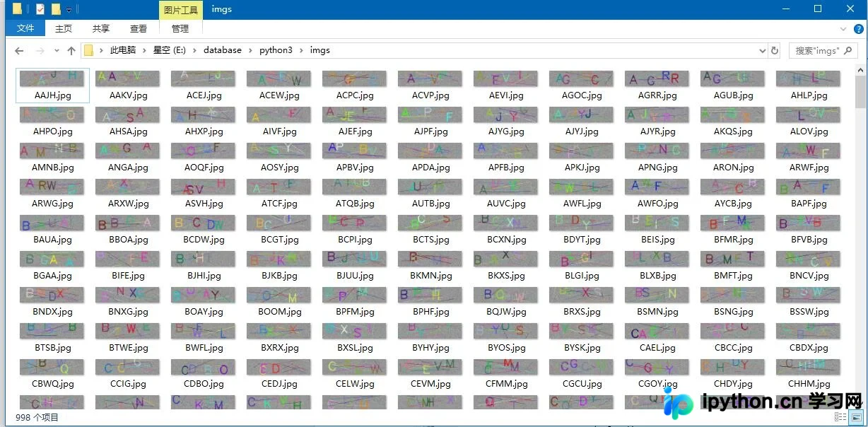Click 星空 (E:) in the address path
This screenshot has height=427, width=868.
pos(170,50)
